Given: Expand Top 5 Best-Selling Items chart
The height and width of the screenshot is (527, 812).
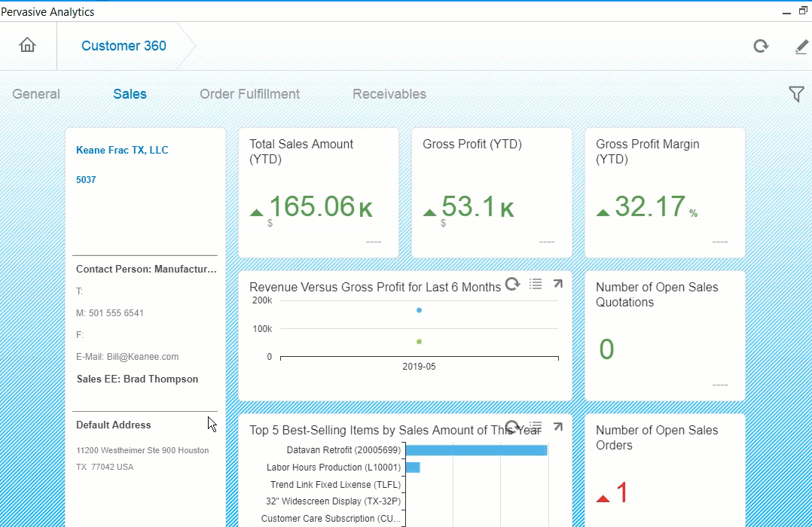Looking at the screenshot, I should (x=557, y=427).
